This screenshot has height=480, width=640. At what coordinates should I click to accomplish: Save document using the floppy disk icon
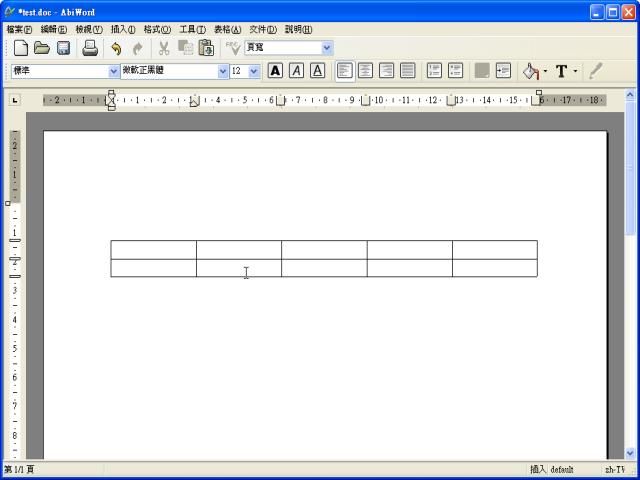[63, 48]
